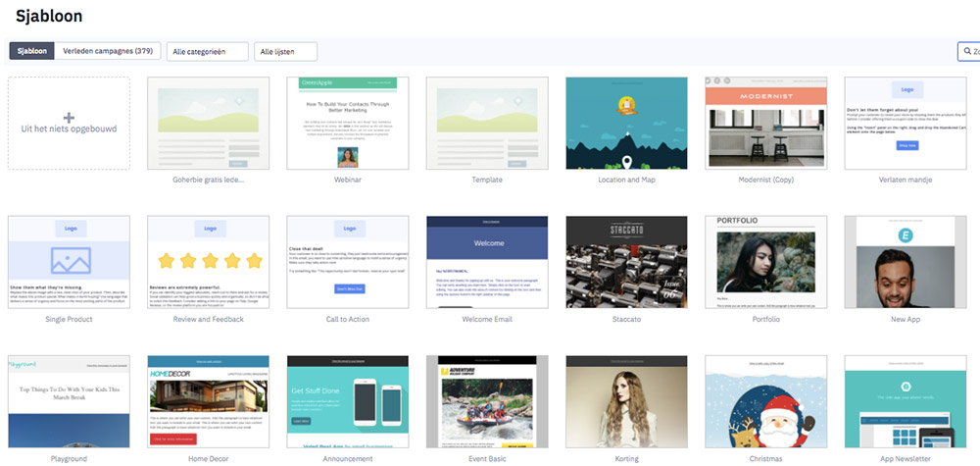Select the Christmas Santa template thumbnail
The width and height of the screenshot is (980, 466).
click(x=766, y=401)
